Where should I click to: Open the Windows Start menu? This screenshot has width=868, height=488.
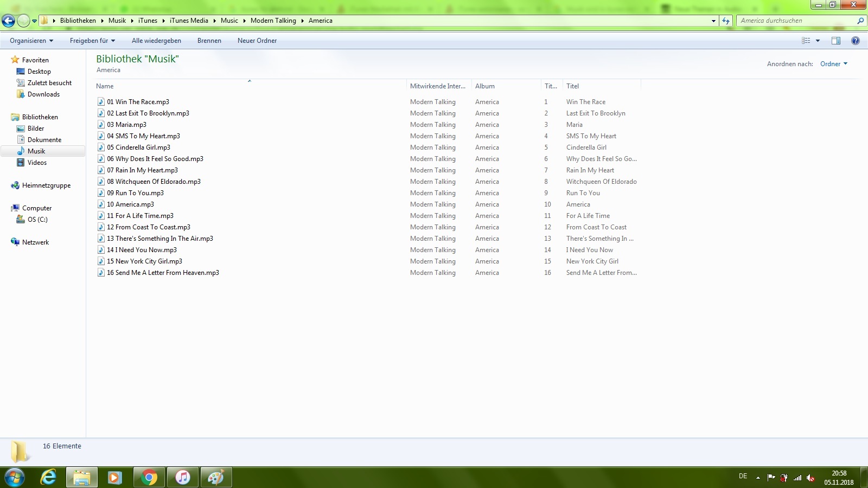pyautogui.click(x=14, y=478)
